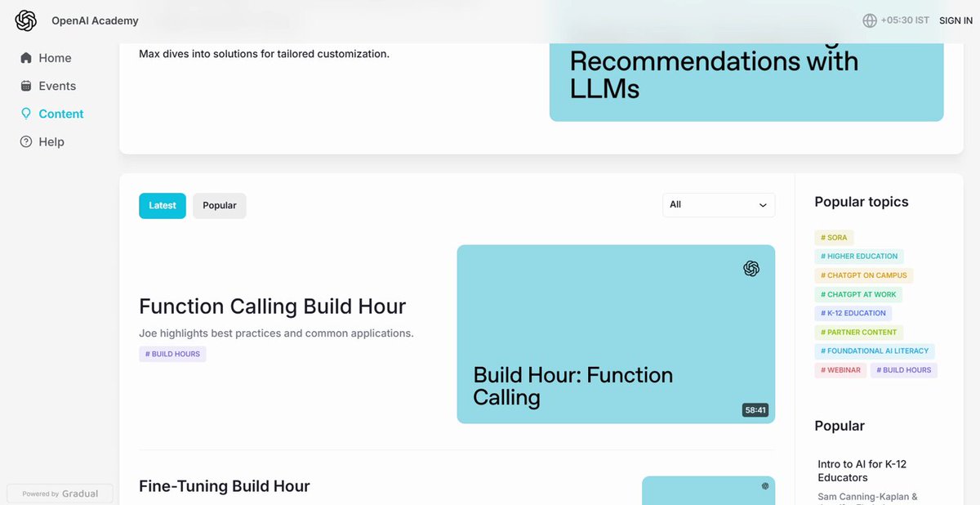Open Intro to AI for K-12 Educators
The height and width of the screenshot is (505, 980).
(x=862, y=471)
